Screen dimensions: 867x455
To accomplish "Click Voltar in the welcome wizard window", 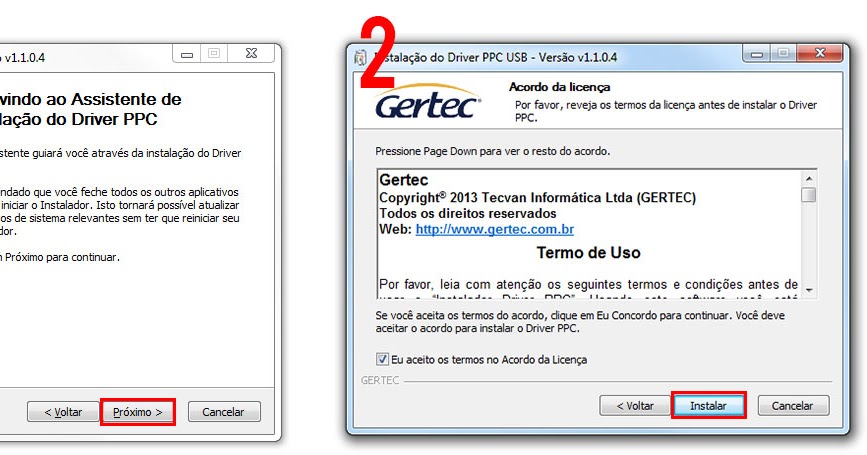I will 63,412.
